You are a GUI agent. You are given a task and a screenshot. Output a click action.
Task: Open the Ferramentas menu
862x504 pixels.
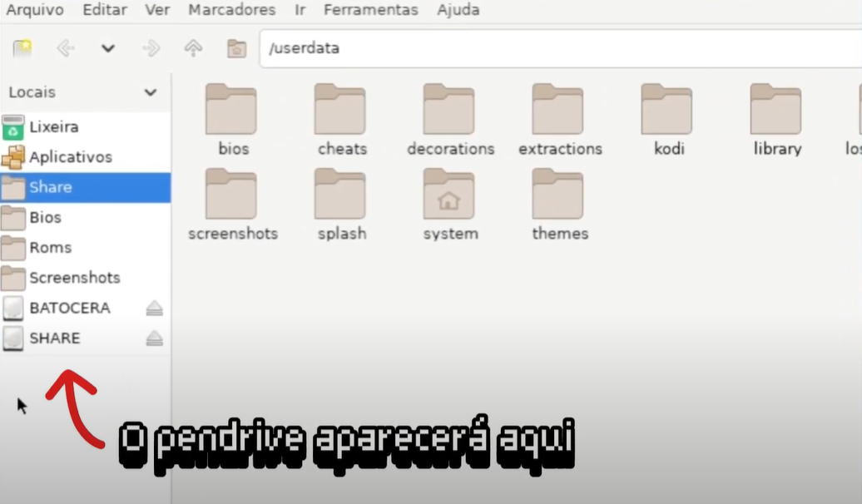(x=370, y=11)
